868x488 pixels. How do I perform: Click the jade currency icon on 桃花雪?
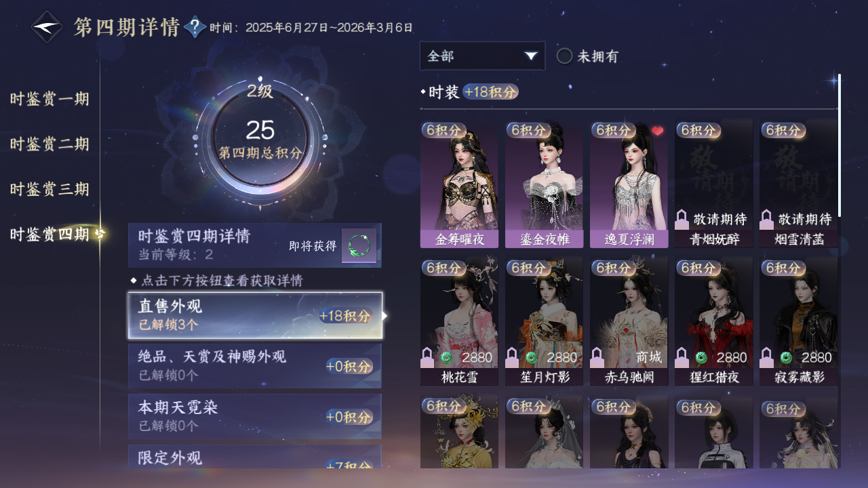pos(447,357)
